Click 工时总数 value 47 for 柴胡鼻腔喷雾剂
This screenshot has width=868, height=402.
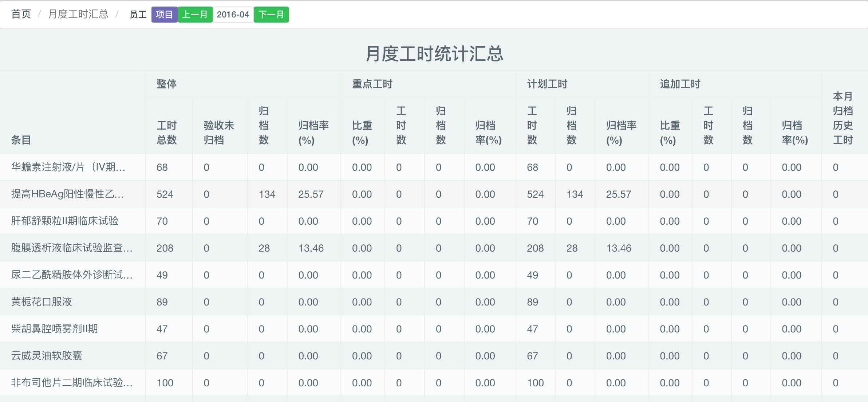162,329
